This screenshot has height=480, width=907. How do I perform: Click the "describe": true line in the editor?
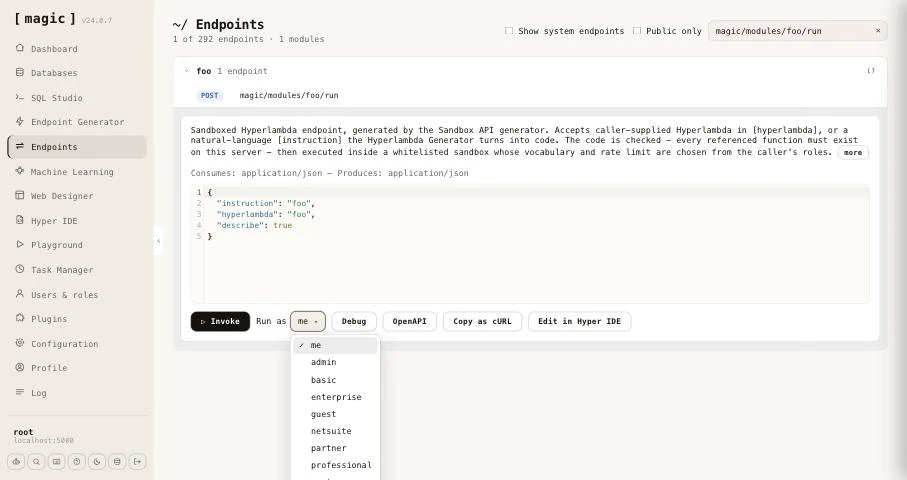click(255, 225)
